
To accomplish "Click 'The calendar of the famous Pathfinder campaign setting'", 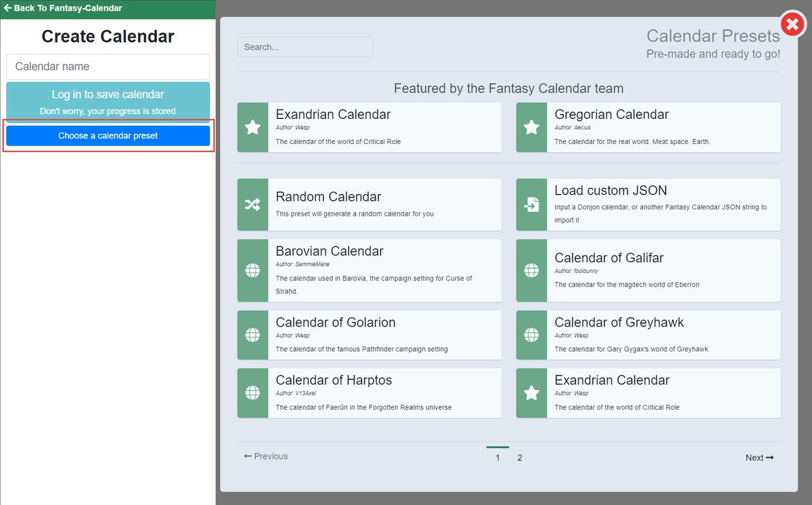I will click(x=362, y=349).
